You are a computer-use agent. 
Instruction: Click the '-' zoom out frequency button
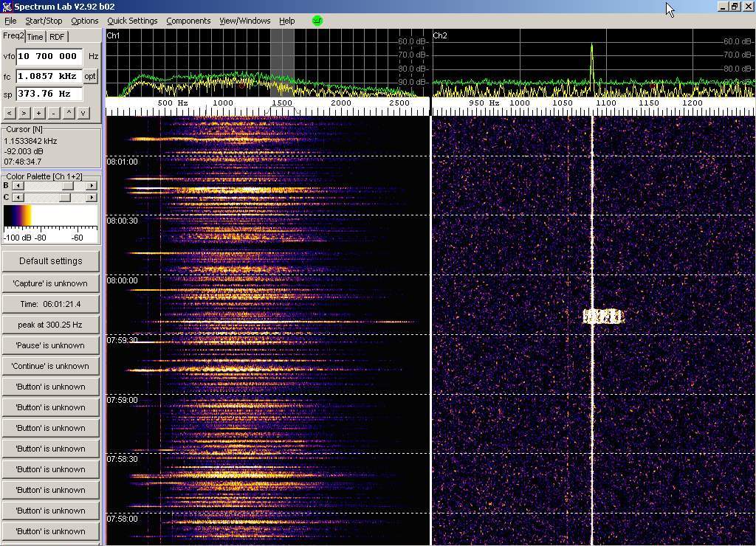click(53, 113)
